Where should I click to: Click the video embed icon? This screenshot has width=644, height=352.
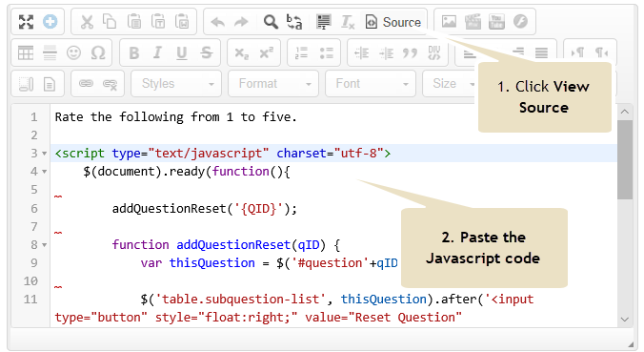tap(473, 21)
